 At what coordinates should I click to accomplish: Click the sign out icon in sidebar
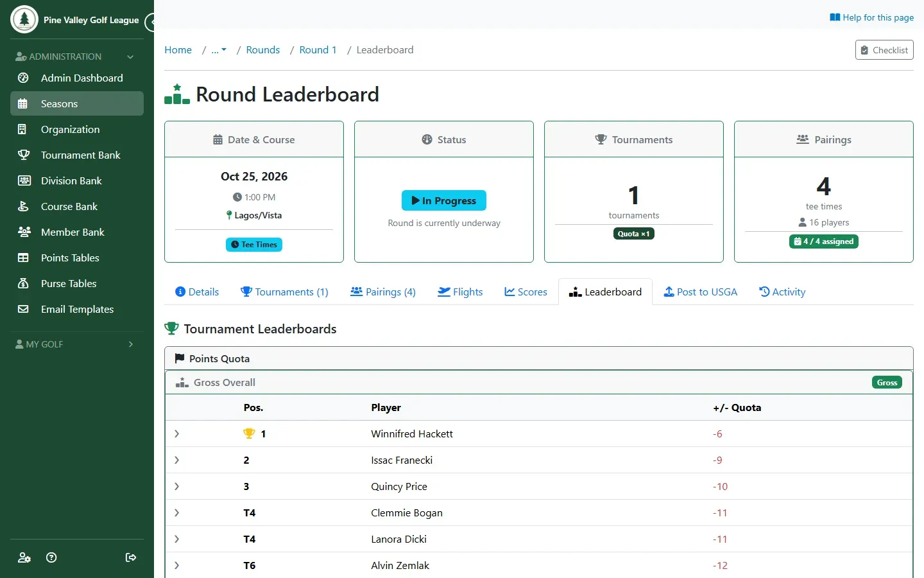[131, 557]
